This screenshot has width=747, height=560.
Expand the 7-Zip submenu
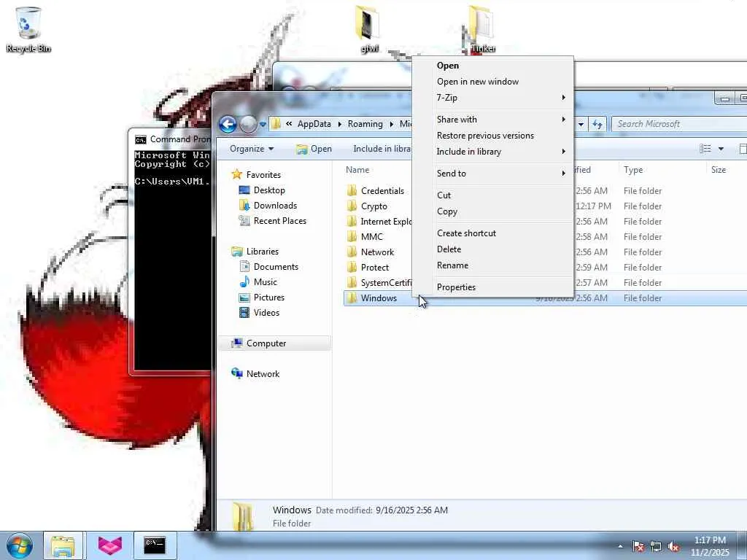[493, 98]
